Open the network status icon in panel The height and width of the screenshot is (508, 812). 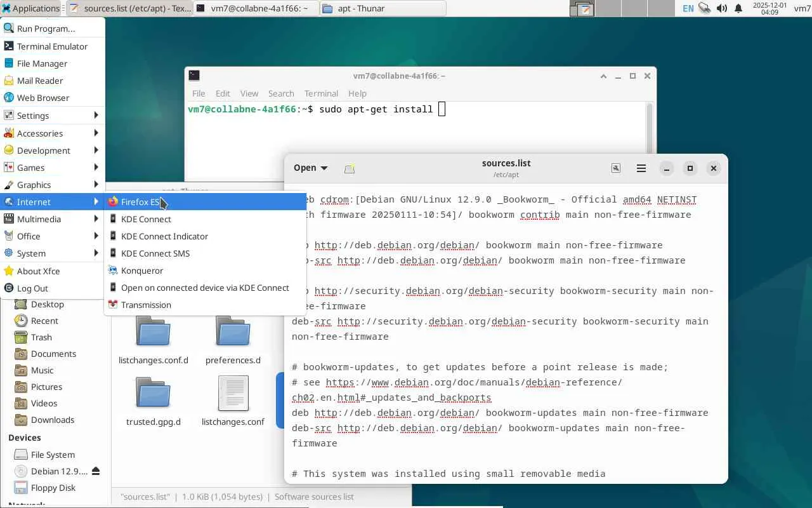705,8
